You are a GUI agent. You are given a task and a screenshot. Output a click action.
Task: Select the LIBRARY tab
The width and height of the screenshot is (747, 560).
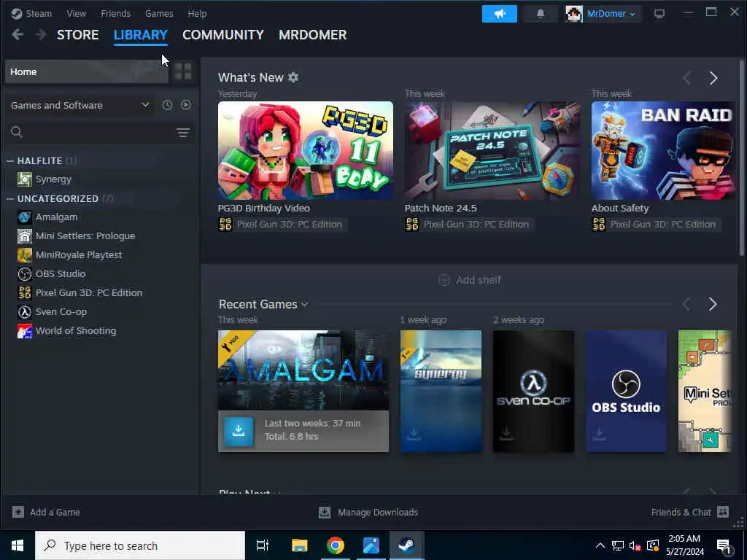tap(141, 35)
